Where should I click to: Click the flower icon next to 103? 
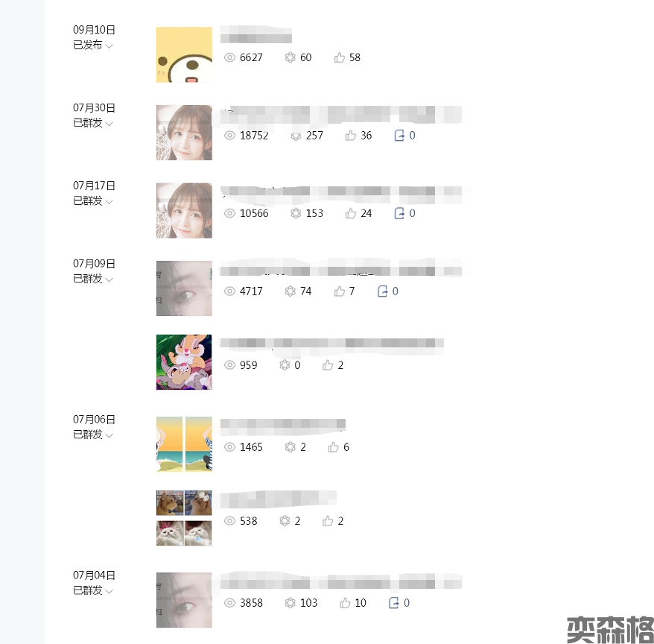click(x=291, y=603)
